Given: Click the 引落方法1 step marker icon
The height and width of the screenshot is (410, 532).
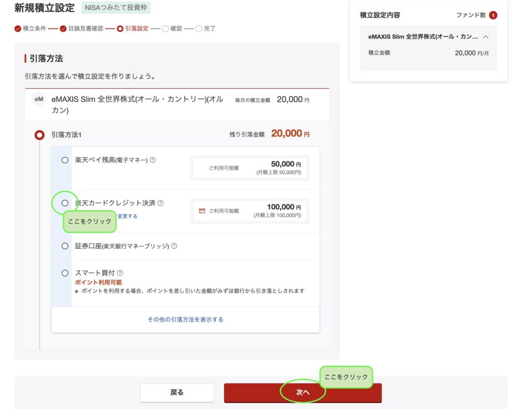Looking at the screenshot, I should pyautogui.click(x=39, y=135).
